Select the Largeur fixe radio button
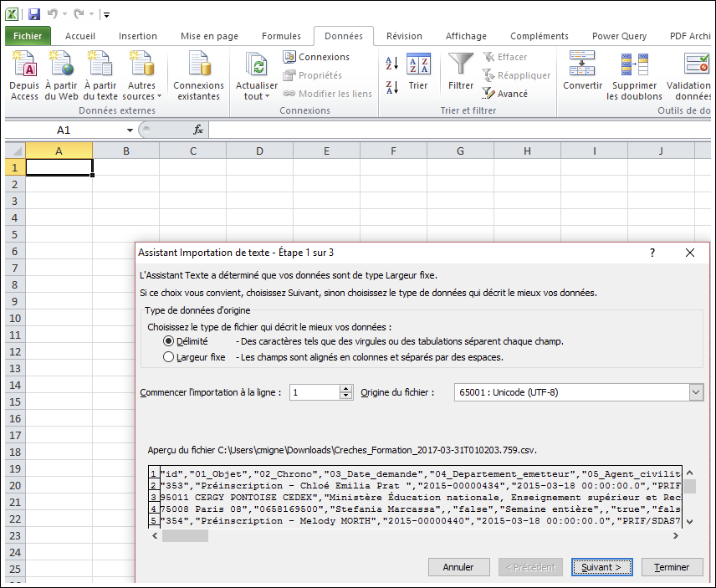 coord(169,357)
